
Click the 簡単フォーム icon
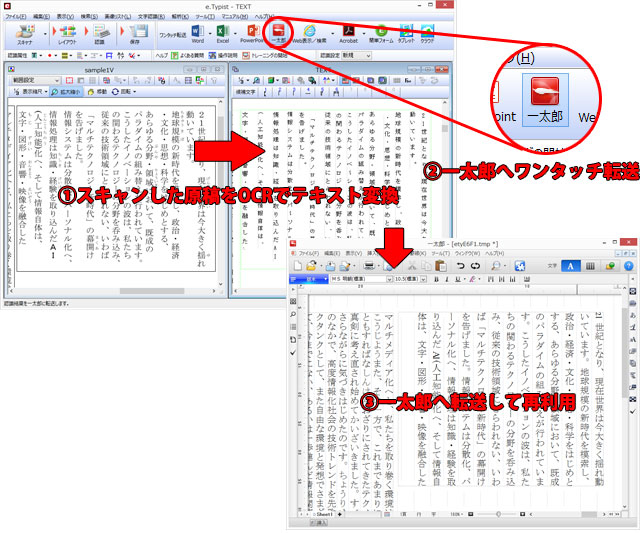coord(381,33)
